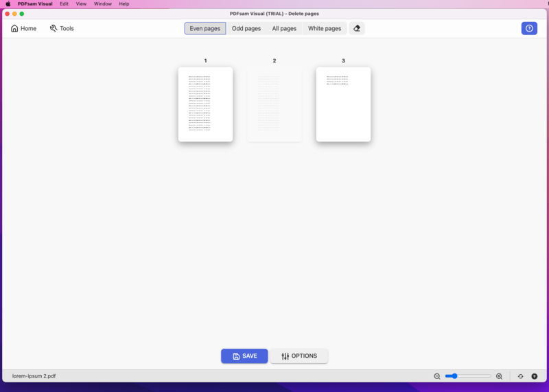
Task: Click the up arrow circle icon
Action: [x=535, y=376]
